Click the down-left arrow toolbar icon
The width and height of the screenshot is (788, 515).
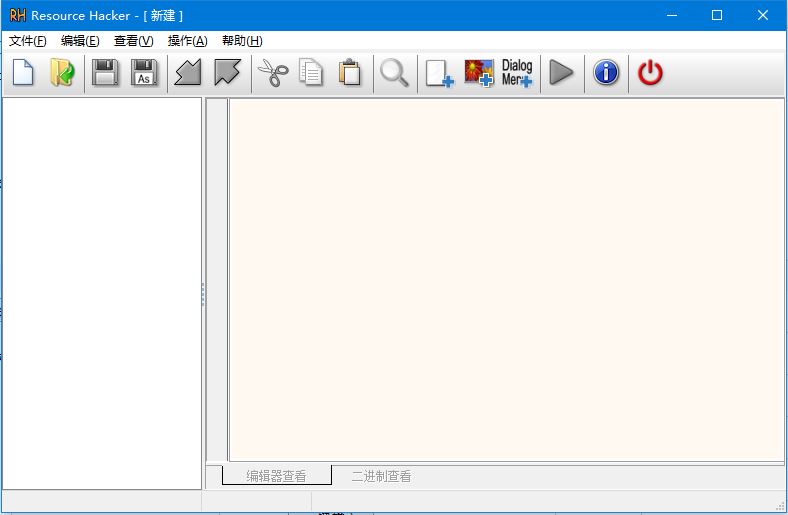pyautogui.click(x=188, y=73)
